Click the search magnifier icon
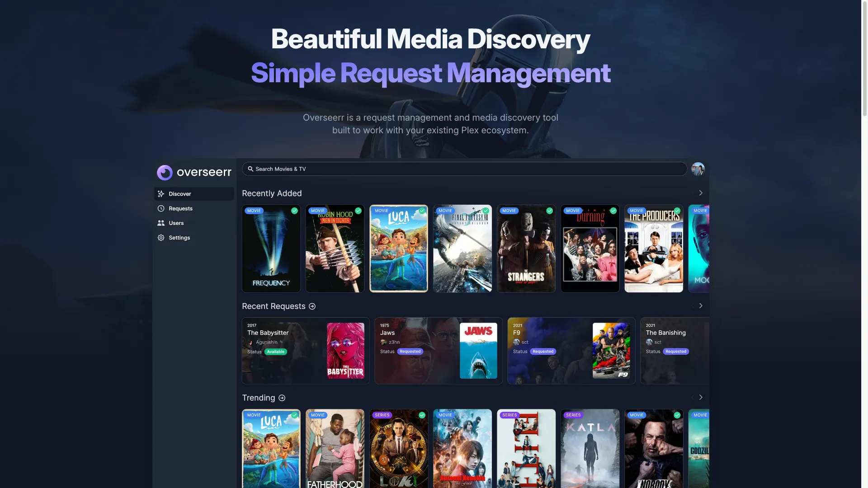868x488 pixels. tap(250, 169)
